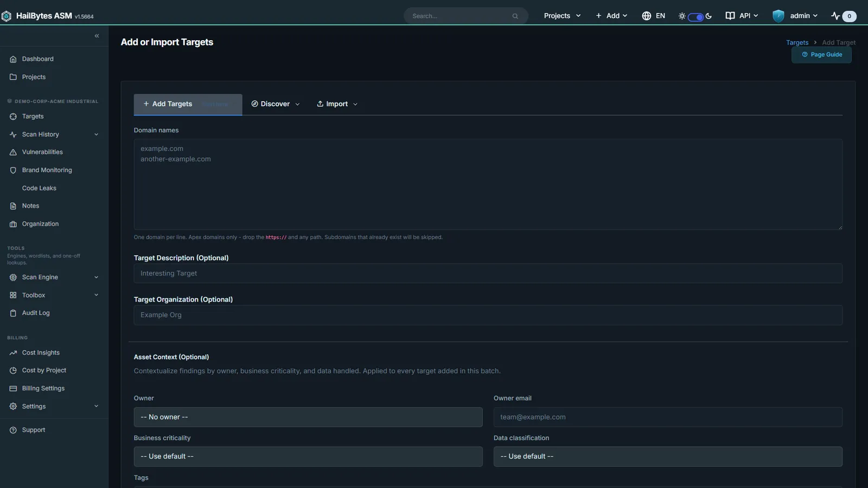The width and height of the screenshot is (868, 488).
Task: Expand the Toolbox submenu chevron
Action: (x=96, y=295)
